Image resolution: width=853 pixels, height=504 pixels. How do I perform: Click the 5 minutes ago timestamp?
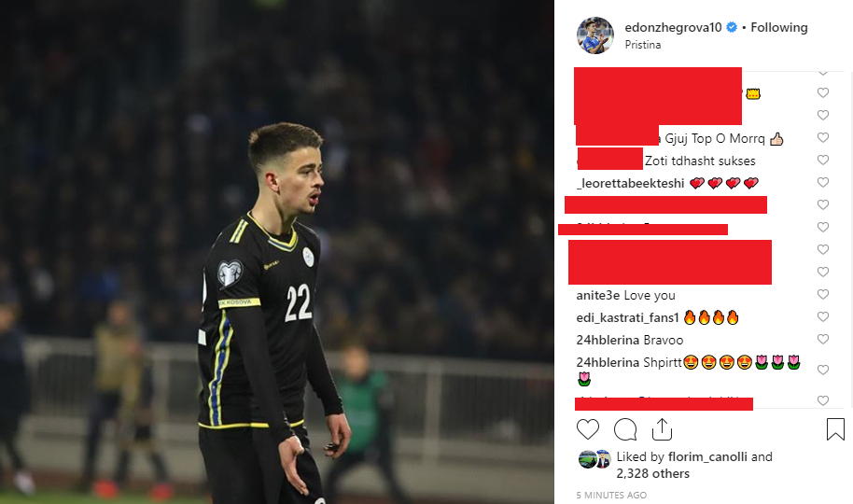[611, 495]
